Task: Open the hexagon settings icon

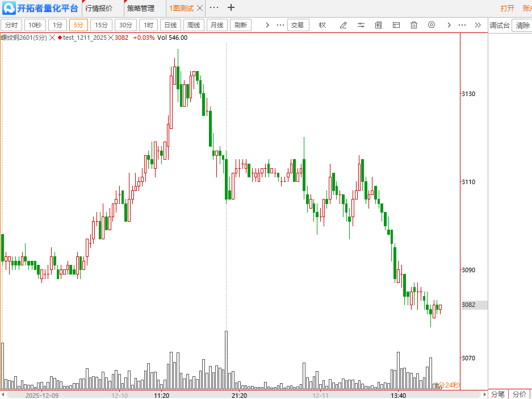Action: tap(432, 25)
